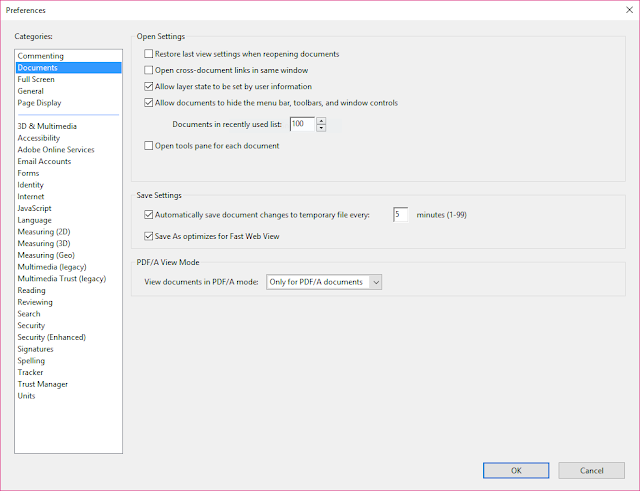The image size is (640, 491).
Task: Untick Allow layer state by user information
Action: (149, 87)
